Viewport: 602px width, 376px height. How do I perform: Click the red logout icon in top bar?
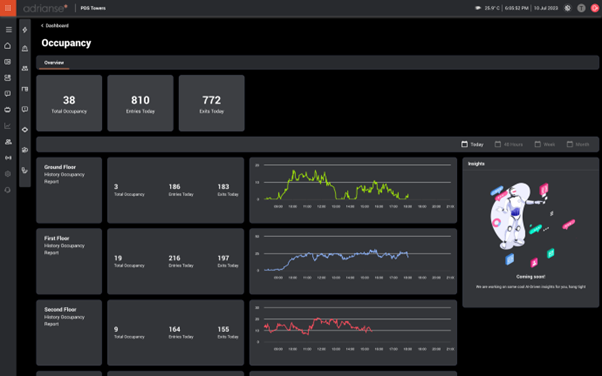pyautogui.click(x=595, y=8)
